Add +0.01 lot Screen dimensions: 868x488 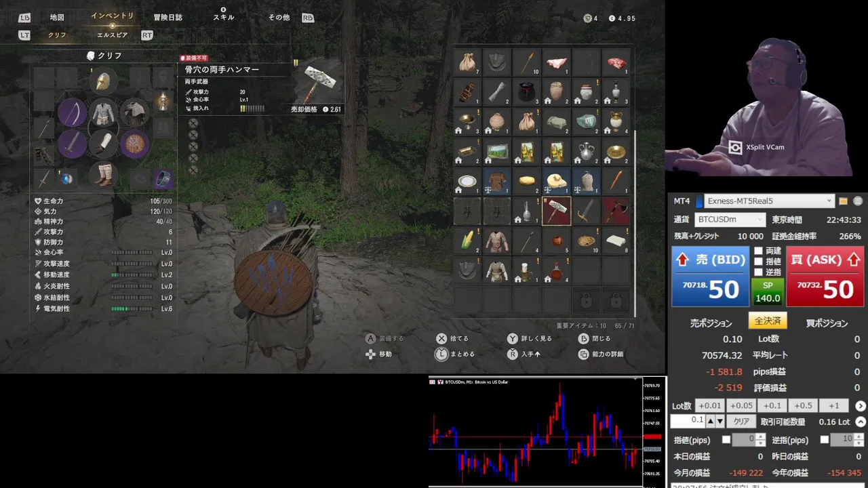[x=709, y=406]
